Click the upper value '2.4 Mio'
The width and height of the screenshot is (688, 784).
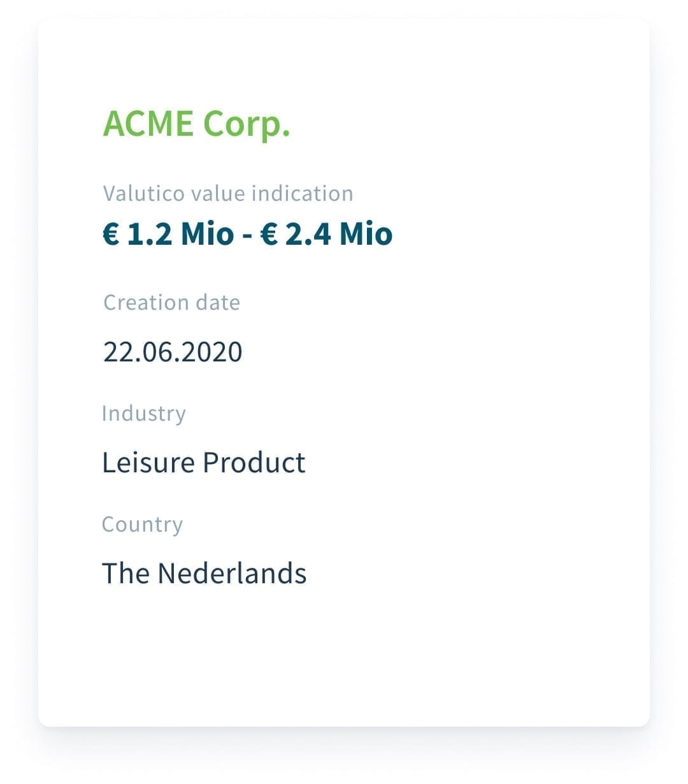(338, 234)
